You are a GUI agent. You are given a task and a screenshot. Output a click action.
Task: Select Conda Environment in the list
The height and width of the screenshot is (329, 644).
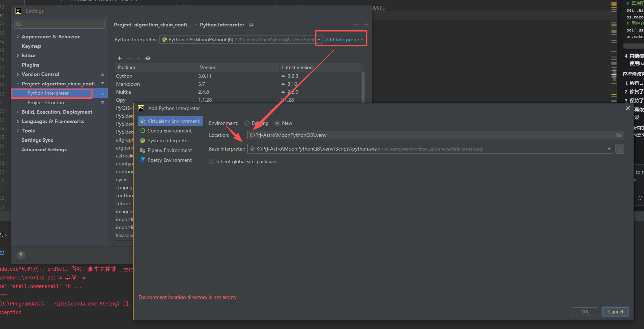170,131
